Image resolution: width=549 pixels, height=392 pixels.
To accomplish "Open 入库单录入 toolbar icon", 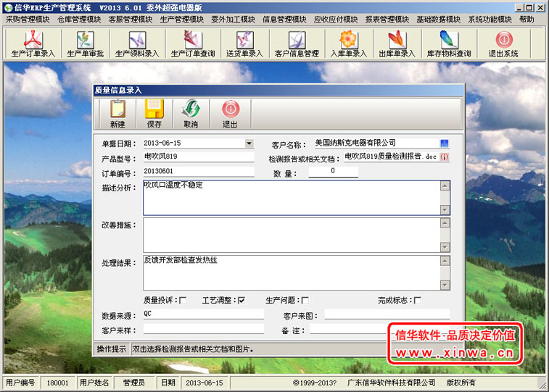I will pyautogui.click(x=348, y=43).
